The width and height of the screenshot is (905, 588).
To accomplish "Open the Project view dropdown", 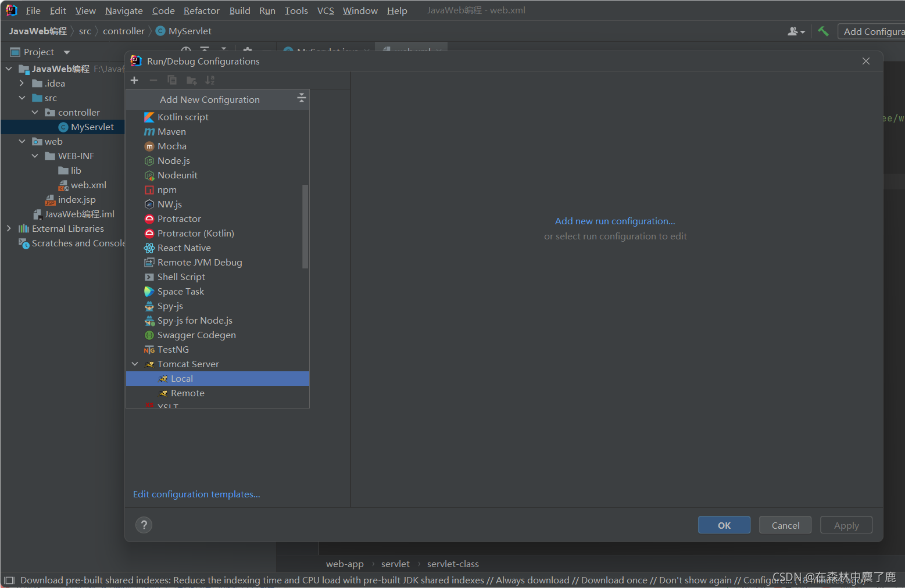I will (66, 52).
